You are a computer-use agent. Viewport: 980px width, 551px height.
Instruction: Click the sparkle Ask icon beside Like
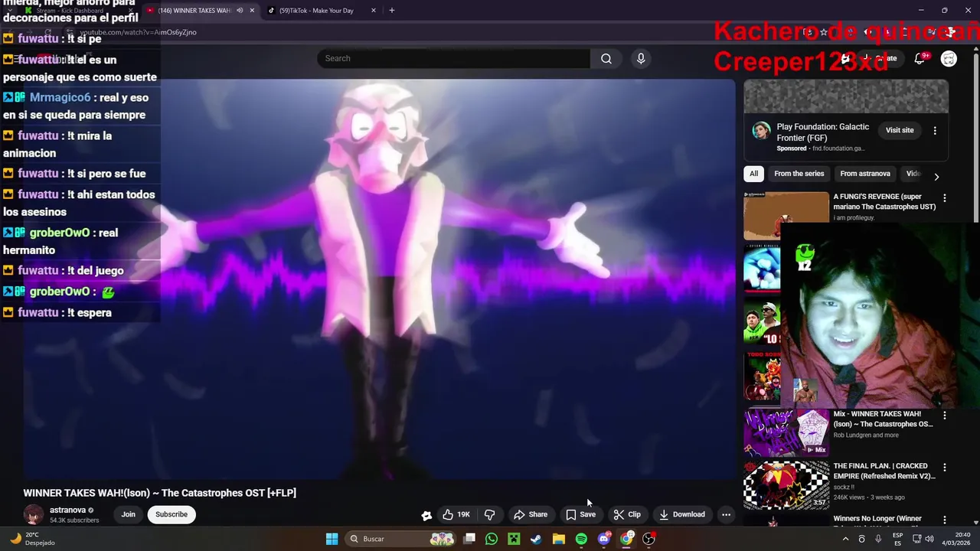point(426,515)
